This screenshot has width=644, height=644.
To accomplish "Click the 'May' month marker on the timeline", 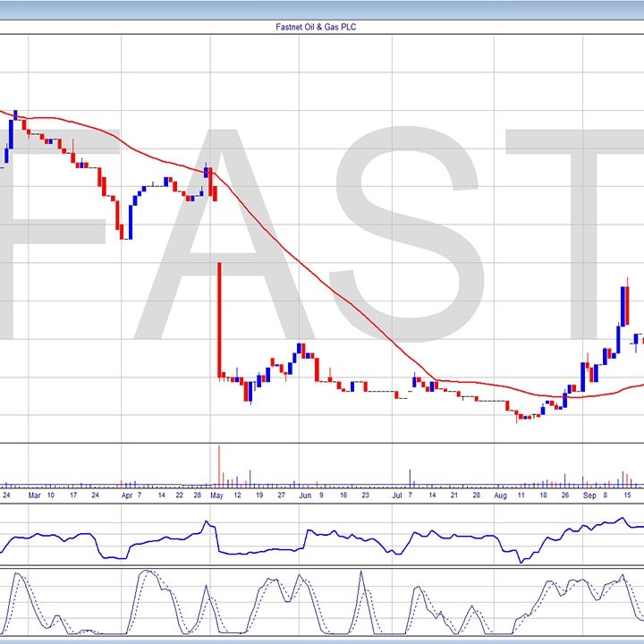I will point(217,494).
